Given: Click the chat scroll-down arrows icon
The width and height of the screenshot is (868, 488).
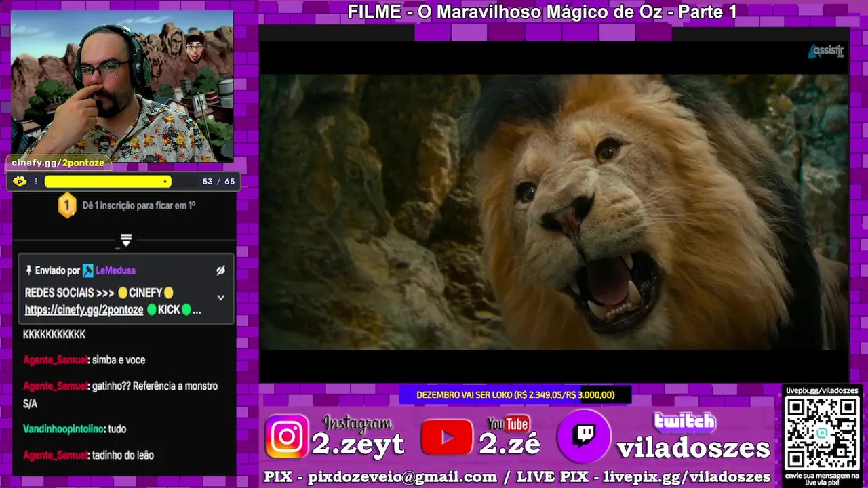Looking at the screenshot, I should point(125,240).
